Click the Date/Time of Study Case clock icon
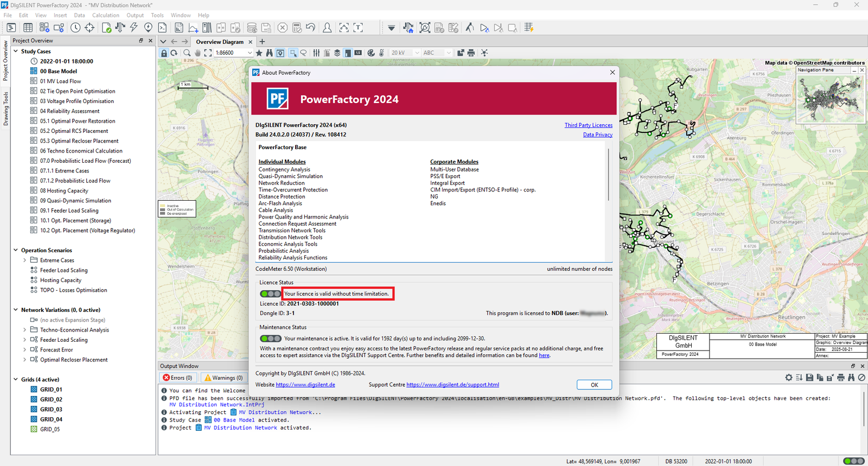868x466 pixels. (x=75, y=28)
